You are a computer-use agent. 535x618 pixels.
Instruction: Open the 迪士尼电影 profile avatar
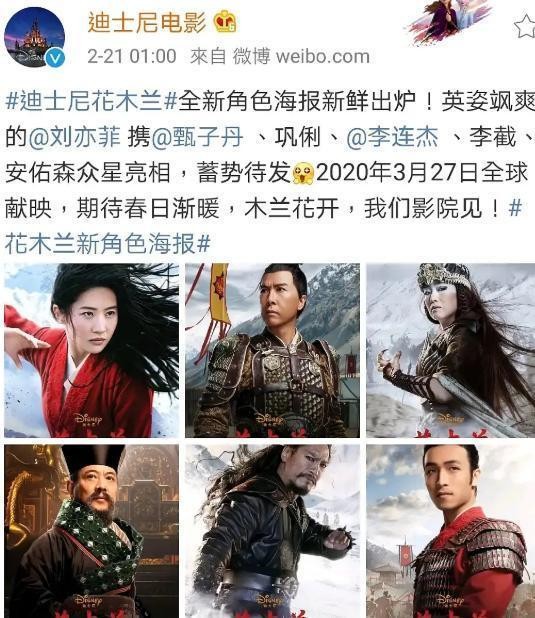point(34,36)
